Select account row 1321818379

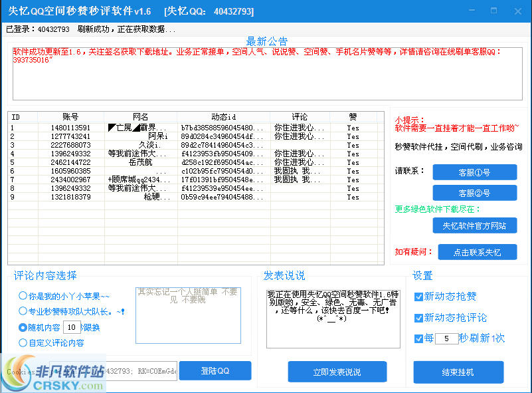point(195,197)
